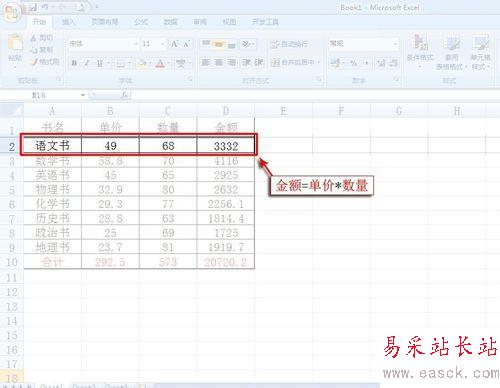The height and width of the screenshot is (388, 500).
Task: Apply cell borders icon
Action: coord(120,63)
